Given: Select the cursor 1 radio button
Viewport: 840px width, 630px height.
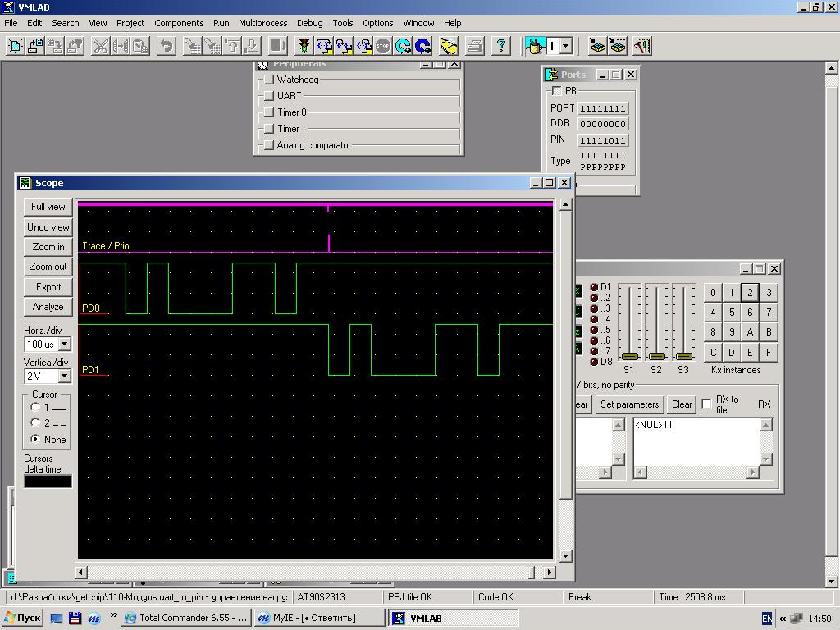Looking at the screenshot, I should coord(35,407).
